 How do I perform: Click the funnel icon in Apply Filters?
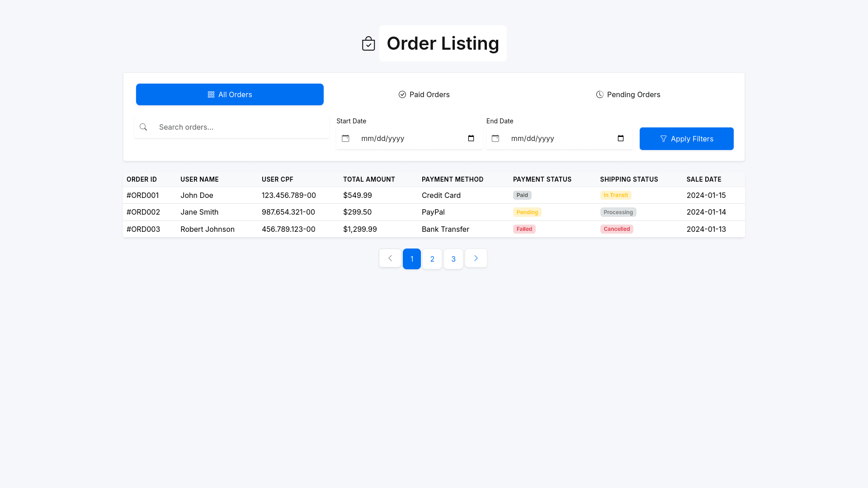663,139
